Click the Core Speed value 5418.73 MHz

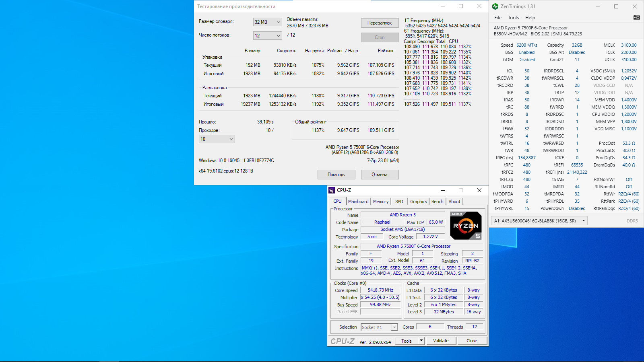click(x=380, y=290)
